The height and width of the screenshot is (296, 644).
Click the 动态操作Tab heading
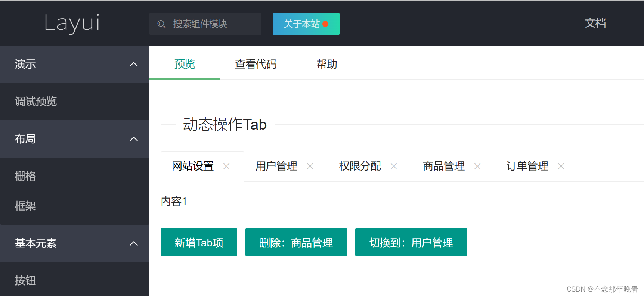click(x=225, y=124)
